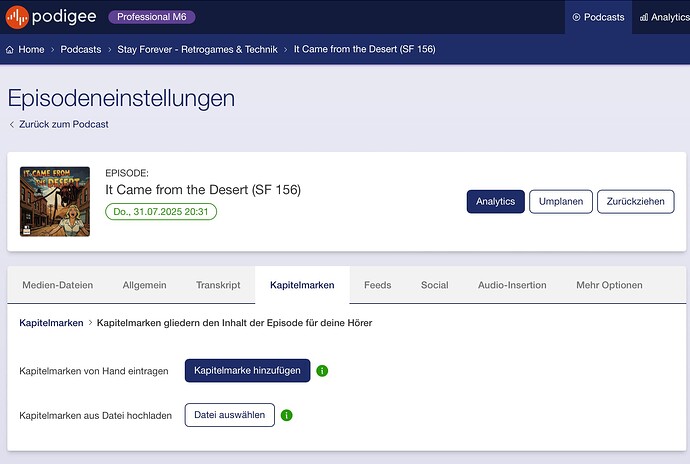The height and width of the screenshot is (464, 690).
Task: Click the back chevron before Zurück zum Podcast
Action: pyautogui.click(x=12, y=125)
